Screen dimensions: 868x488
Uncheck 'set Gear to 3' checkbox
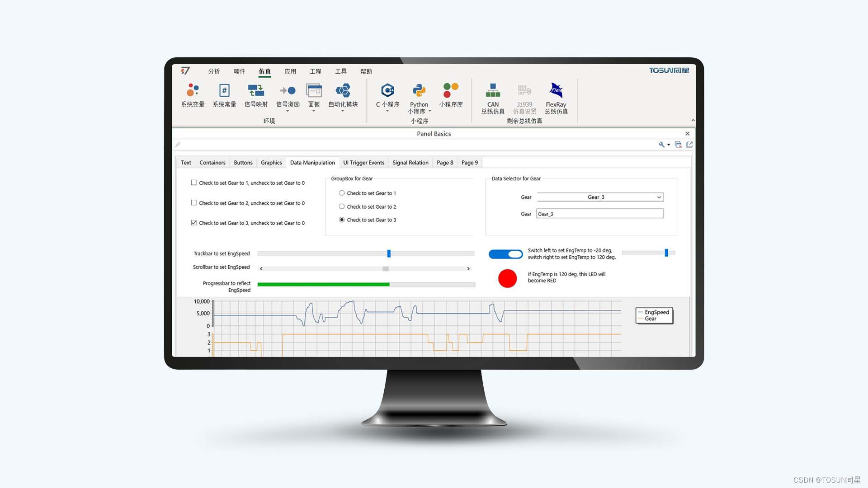194,223
